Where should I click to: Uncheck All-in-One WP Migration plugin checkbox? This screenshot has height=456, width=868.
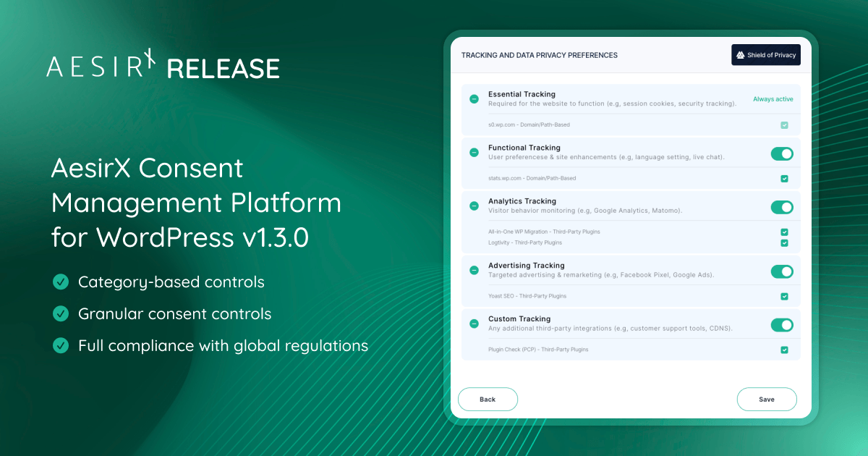(784, 232)
